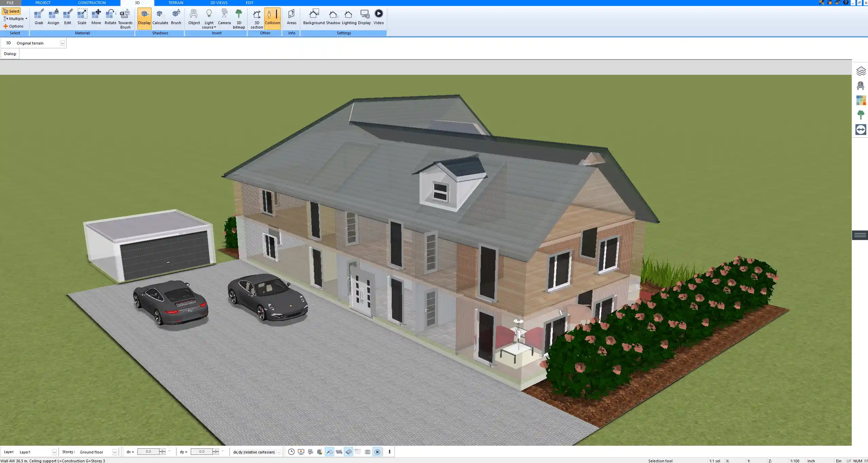The height and width of the screenshot is (463, 868).
Task: Insert a Camera from the ribbon
Action: click(x=224, y=17)
